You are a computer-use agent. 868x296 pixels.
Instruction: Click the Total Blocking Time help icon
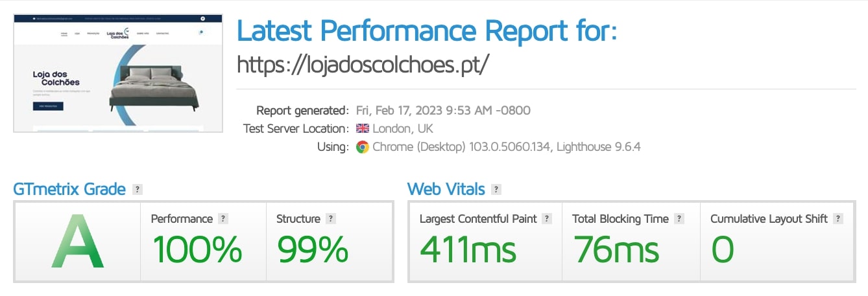pos(679,219)
